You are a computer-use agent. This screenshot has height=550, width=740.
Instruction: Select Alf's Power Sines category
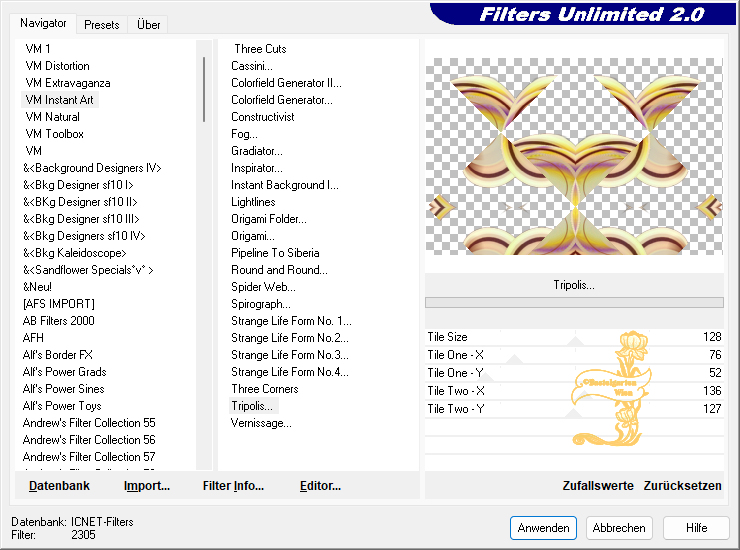click(x=63, y=389)
